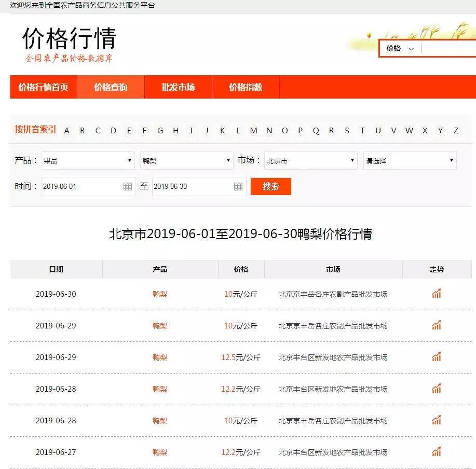The height and width of the screenshot is (469, 476).
Task: Click trend icon for 2019-06-28 12.2元 row
Action: click(436, 389)
